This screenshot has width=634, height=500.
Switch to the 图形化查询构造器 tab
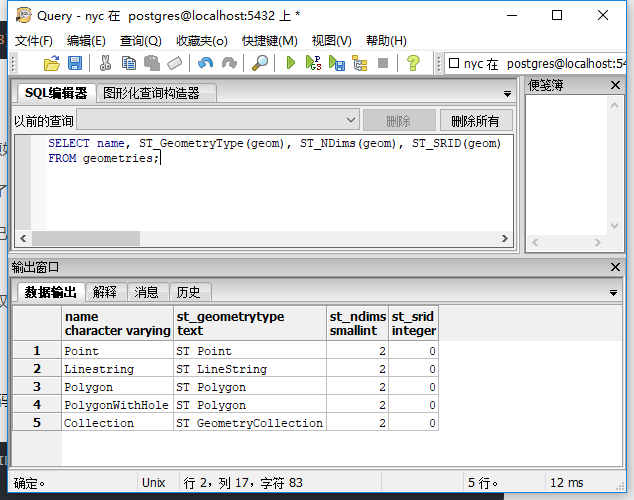click(x=156, y=93)
